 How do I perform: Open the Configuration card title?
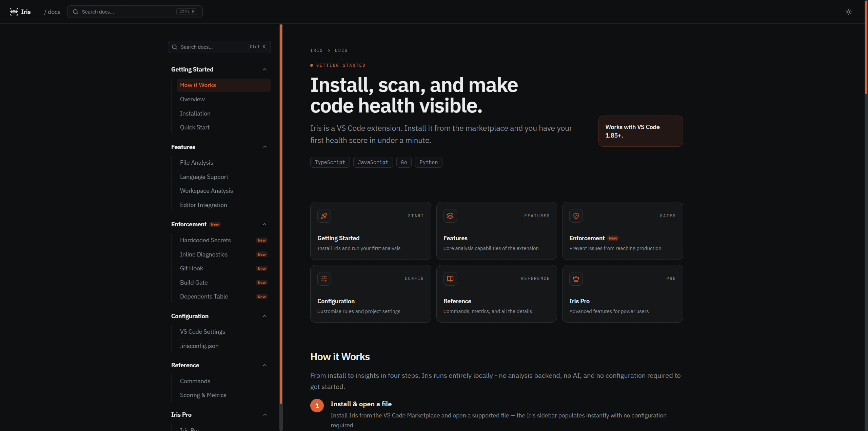336,301
